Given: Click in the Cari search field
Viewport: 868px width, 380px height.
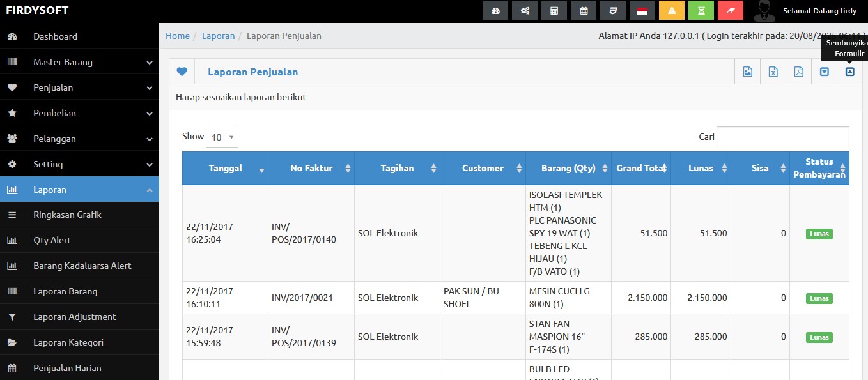Looking at the screenshot, I should 782,137.
